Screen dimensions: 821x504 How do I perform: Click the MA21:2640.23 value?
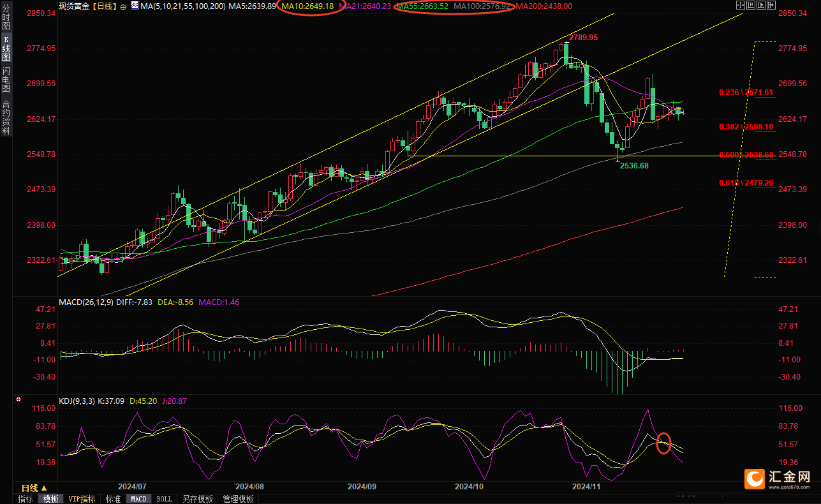364,6
